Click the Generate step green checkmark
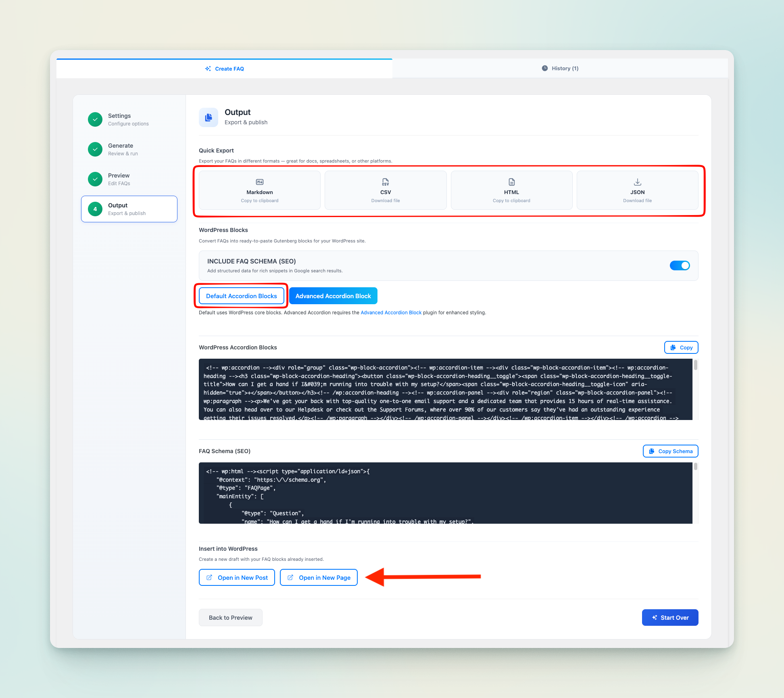 point(95,149)
